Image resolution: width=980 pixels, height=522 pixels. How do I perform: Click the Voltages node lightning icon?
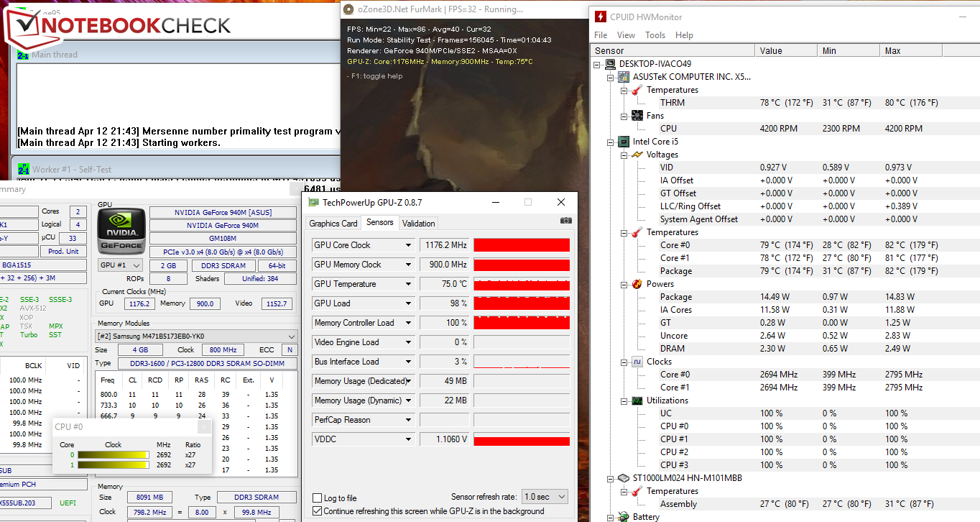click(x=637, y=155)
